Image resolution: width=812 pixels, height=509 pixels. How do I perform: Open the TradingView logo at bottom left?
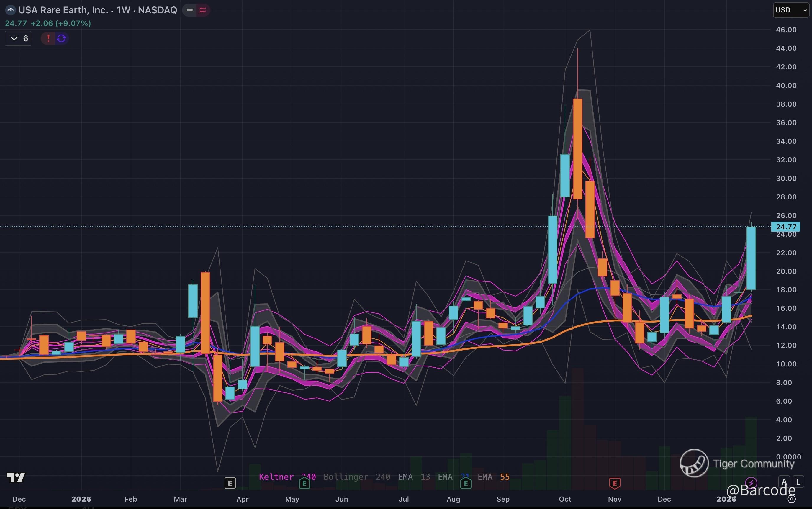(15, 477)
